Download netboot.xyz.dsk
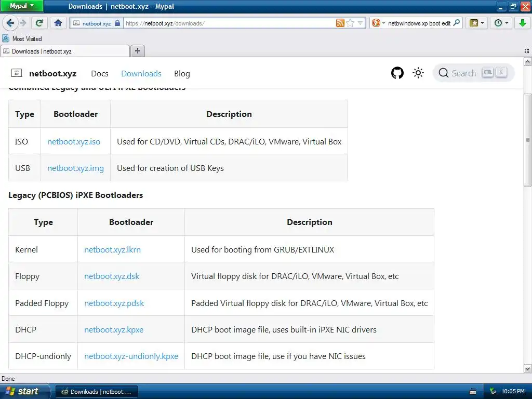The image size is (532, 399). tap(112, 276)
